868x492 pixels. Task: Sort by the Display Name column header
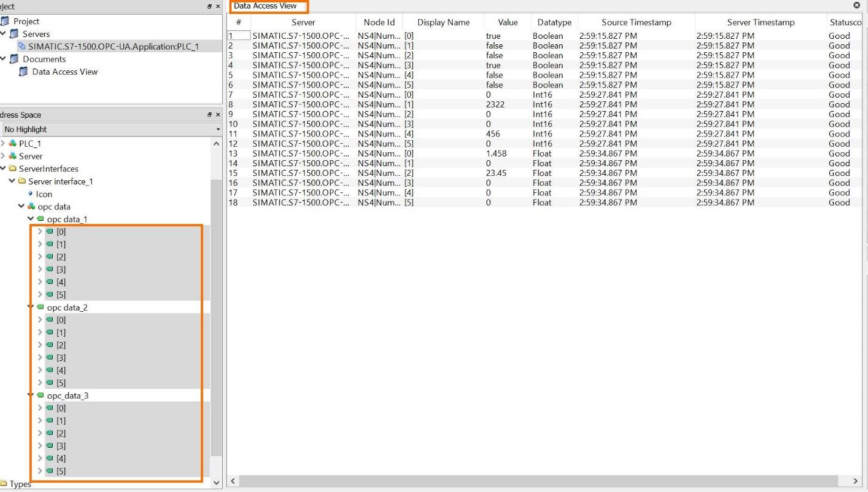coord(443,22)
